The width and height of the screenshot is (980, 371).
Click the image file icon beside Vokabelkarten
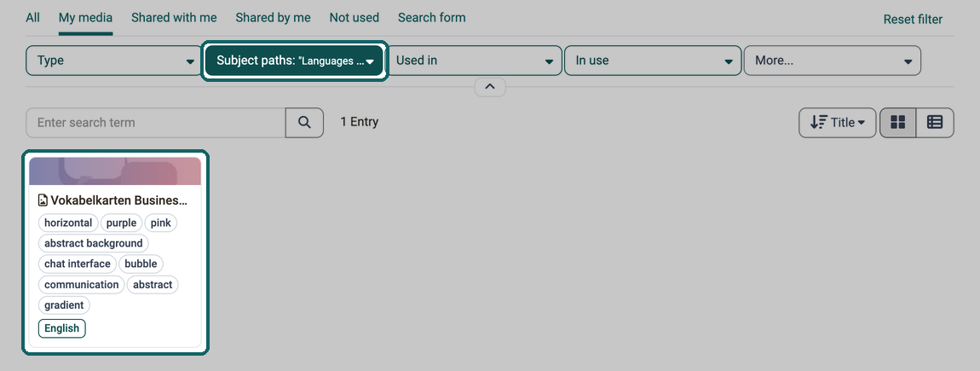(43, 200)
